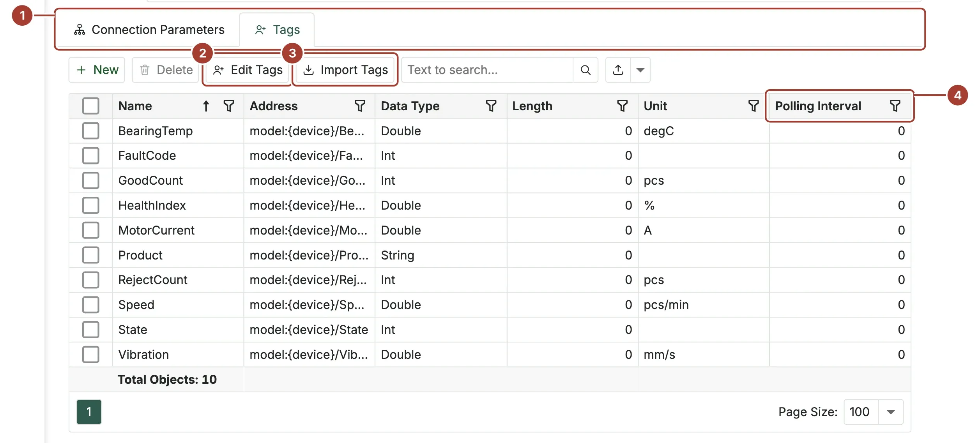Select the Tags tab
This screenshot has height=443, width=980.
[277, 30]
